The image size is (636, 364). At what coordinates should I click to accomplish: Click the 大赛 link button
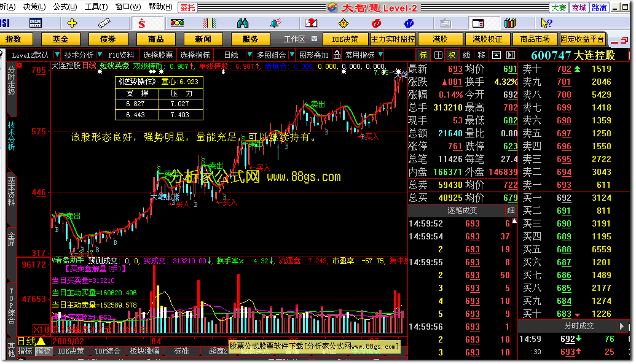(x=559, y=7)
